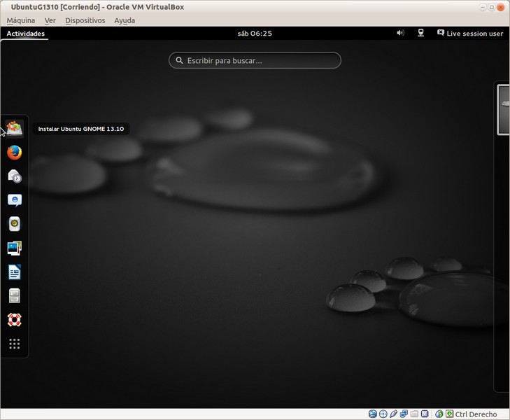Click the Actividades button in the top bar

(25, 34)
